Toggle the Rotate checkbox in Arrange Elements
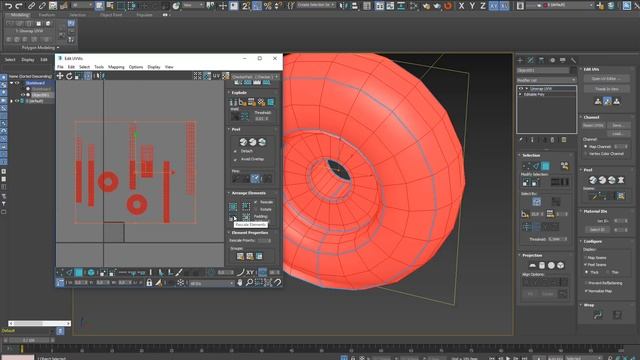This screenshot has width=640, height=360. [256, 209]
